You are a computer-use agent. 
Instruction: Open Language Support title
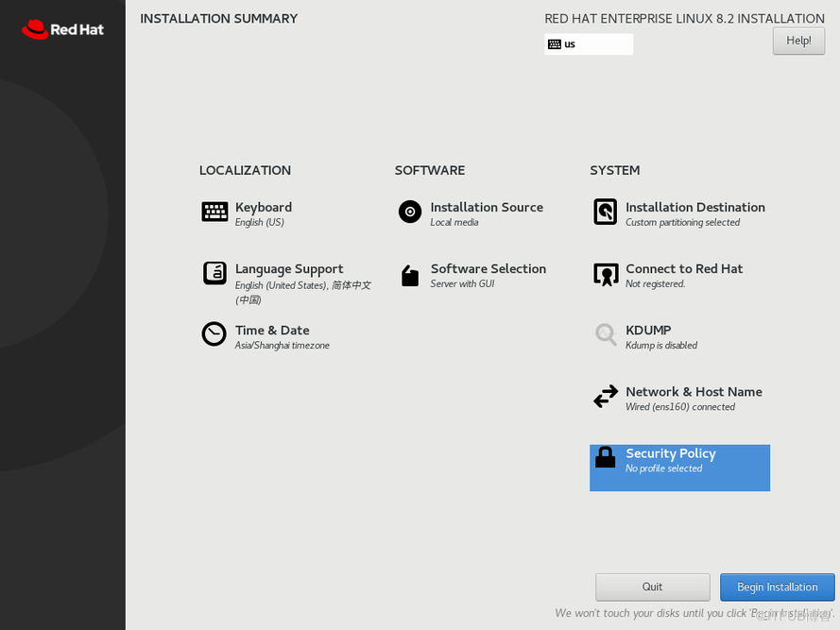click(x=289, y=269)
